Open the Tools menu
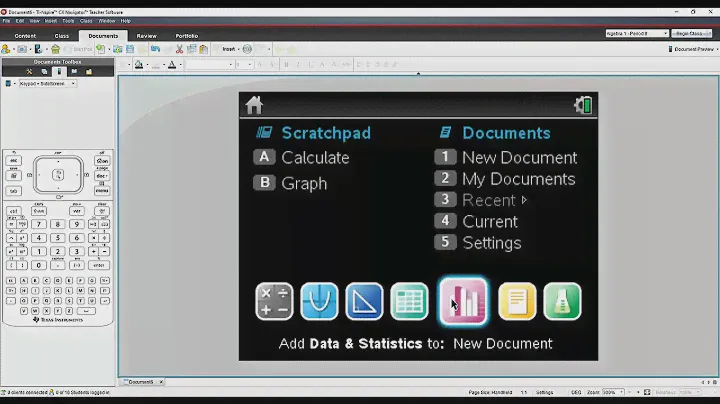The image size is (720, 404). pos(68,20)
